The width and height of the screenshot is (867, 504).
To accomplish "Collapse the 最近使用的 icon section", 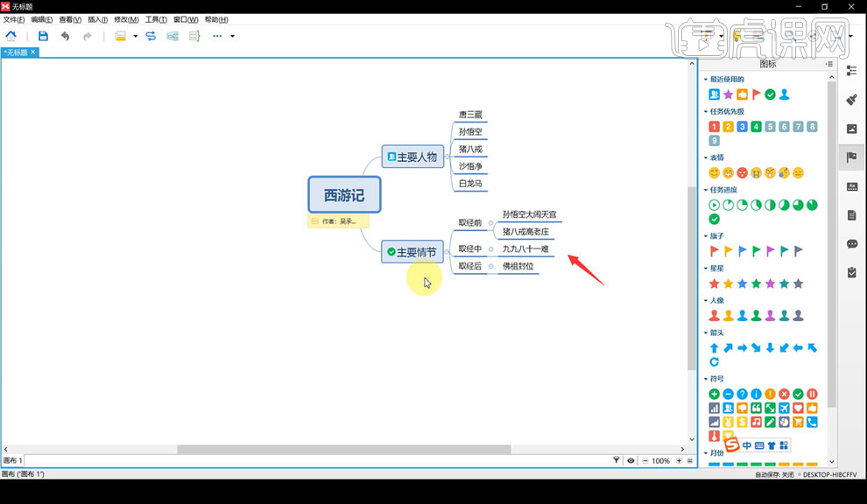I will click(706, 80).
